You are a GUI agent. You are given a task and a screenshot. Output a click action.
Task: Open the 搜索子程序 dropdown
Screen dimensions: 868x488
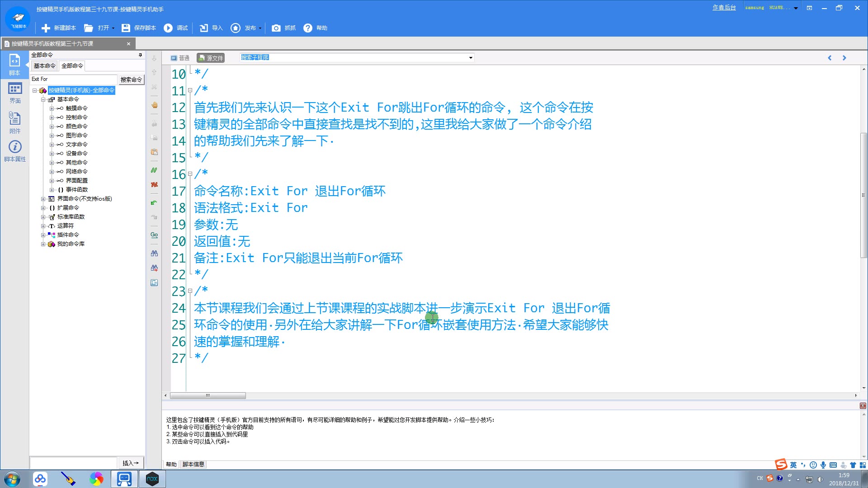(471, 57)
